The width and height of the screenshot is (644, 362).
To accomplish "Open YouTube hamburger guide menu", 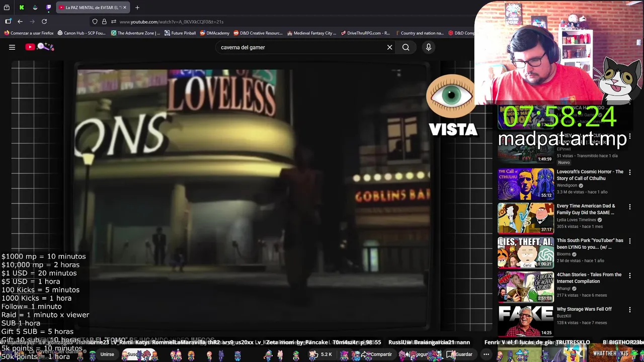I will click(12, 47).
